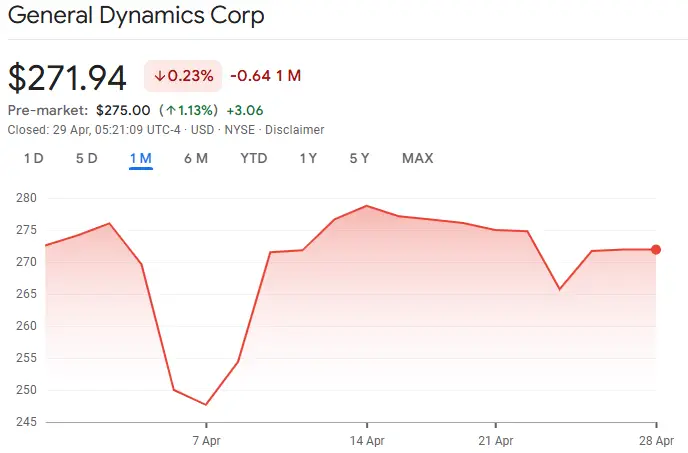
Task: Click the chart's lowest point near 7 Apr
Action: coord(206,405)
